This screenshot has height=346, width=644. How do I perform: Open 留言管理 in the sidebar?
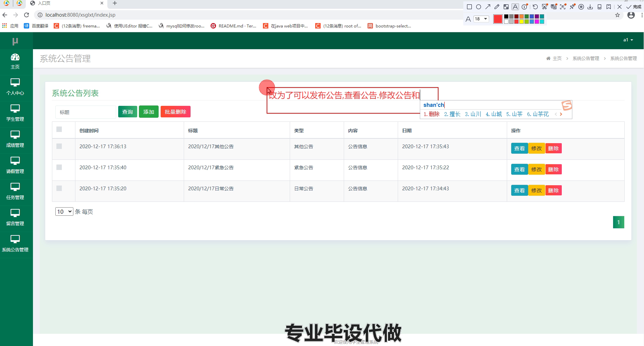pyautogui.click(x=15, y=218)
